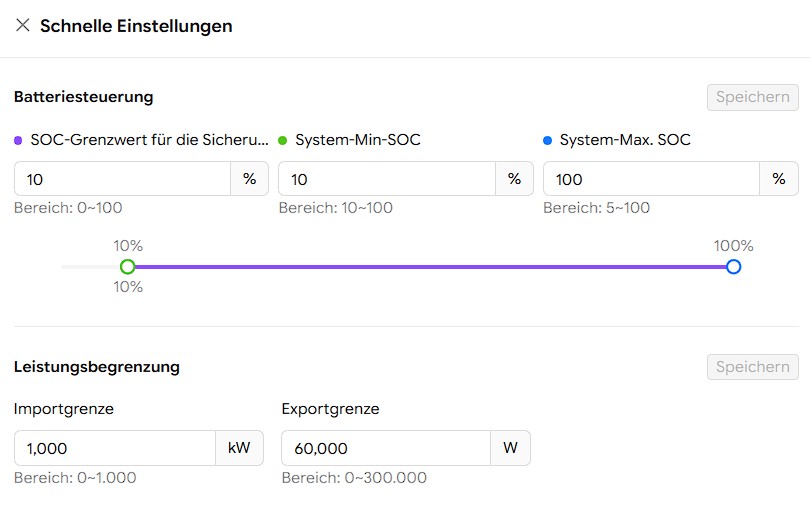Focus the System-Min-SOC value field

tap(386, 179)
